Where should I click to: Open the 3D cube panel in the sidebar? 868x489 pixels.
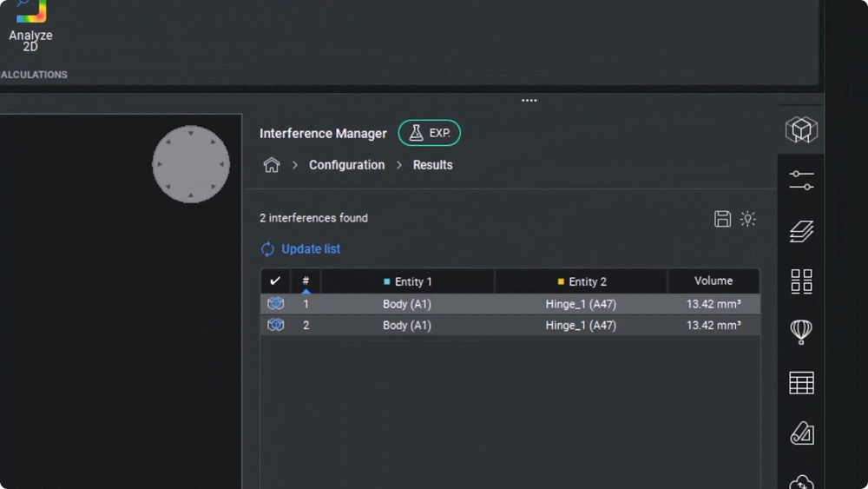[801, 130]
